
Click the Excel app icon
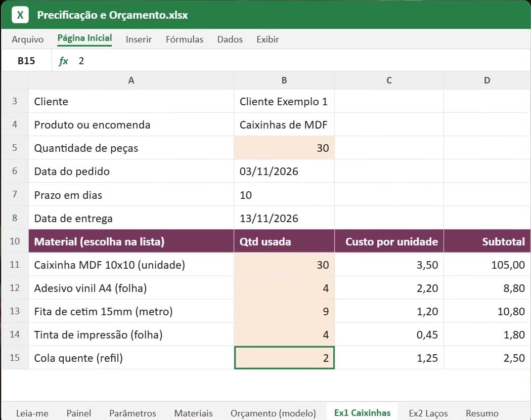[20, 15]
